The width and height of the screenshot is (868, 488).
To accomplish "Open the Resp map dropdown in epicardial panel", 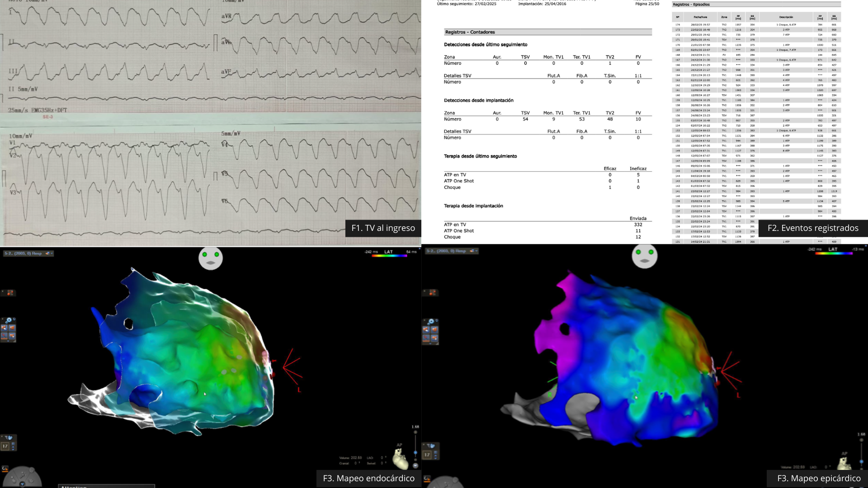I will click(x=476, y=251).
